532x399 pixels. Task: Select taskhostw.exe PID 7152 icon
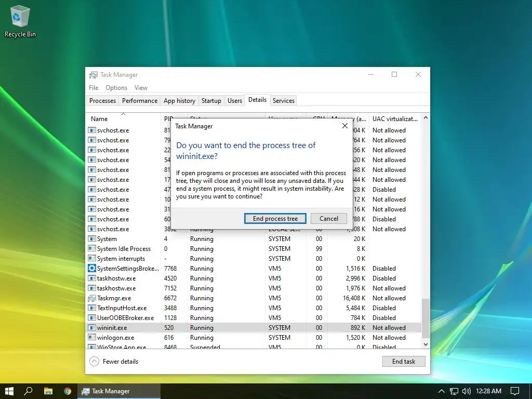[x=91, y=288]
